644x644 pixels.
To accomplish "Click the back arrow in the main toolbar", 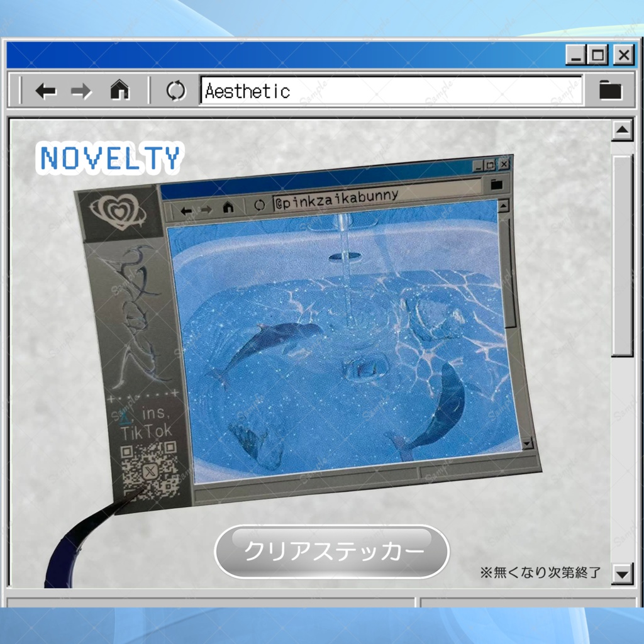I will pos(45,91).
